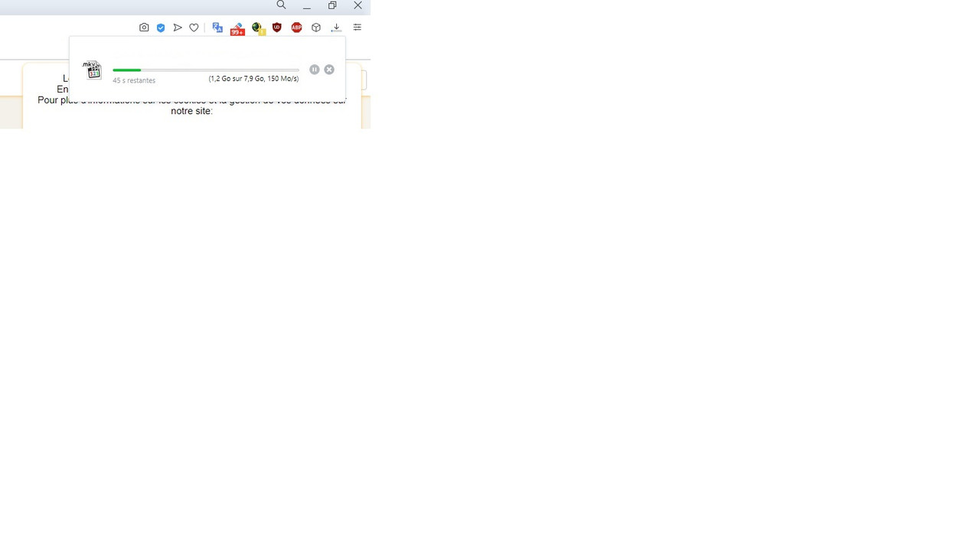Open the send/flow arrow icon
Viewport: 980px width, 551px height.
[x=178, y=28]
